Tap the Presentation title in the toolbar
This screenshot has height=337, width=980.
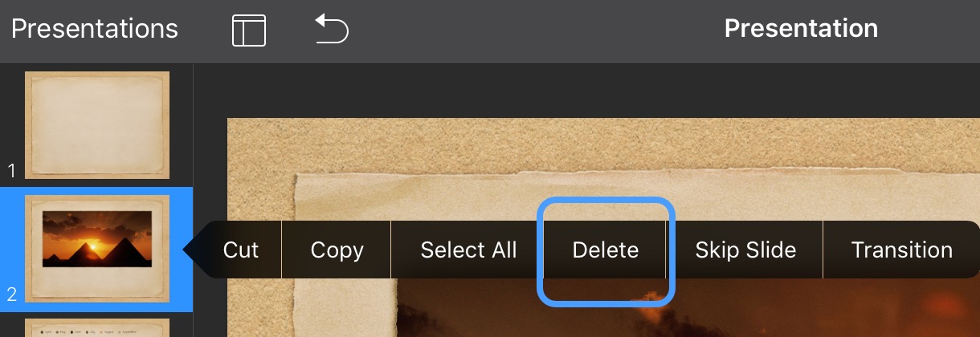point(801,29)
